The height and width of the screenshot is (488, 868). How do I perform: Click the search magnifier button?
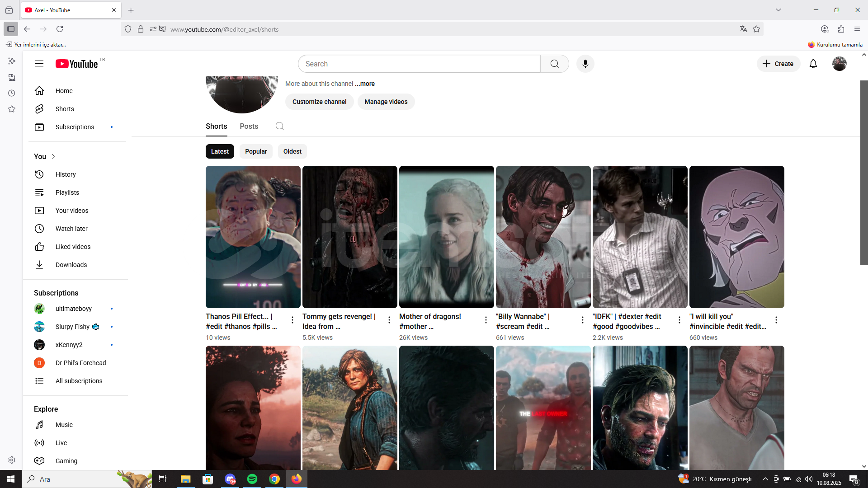pyautogui.click(x=555, y=64)
